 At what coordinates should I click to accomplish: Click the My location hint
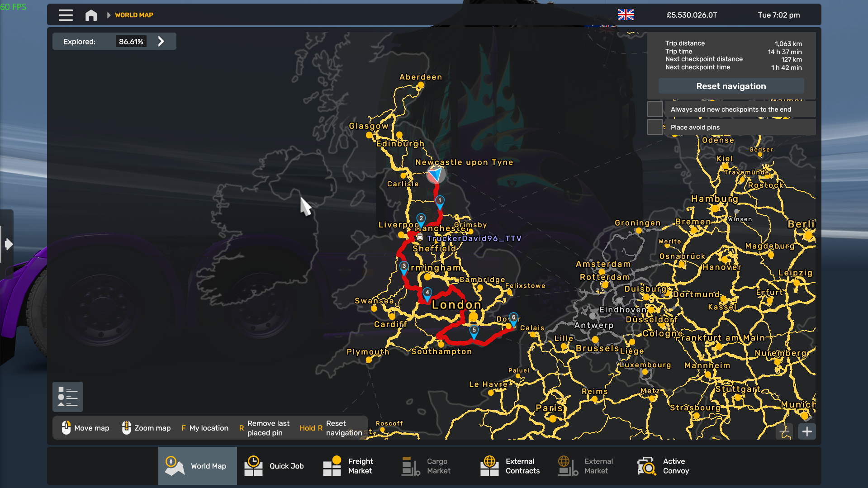point(205,428)
